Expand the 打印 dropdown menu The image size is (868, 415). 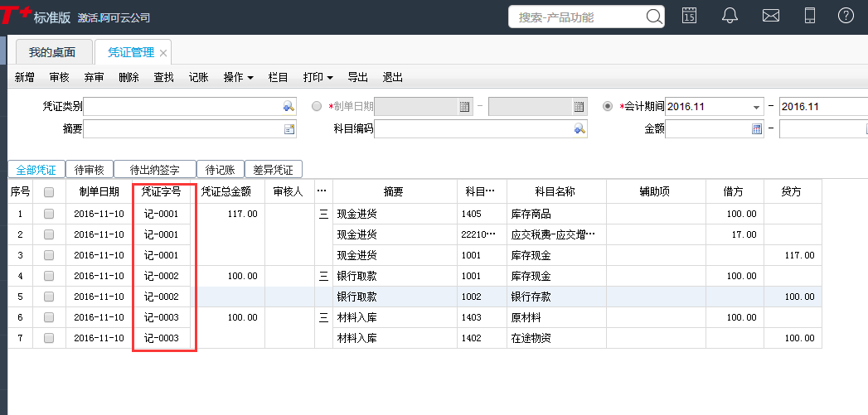(x=318, y=78)
